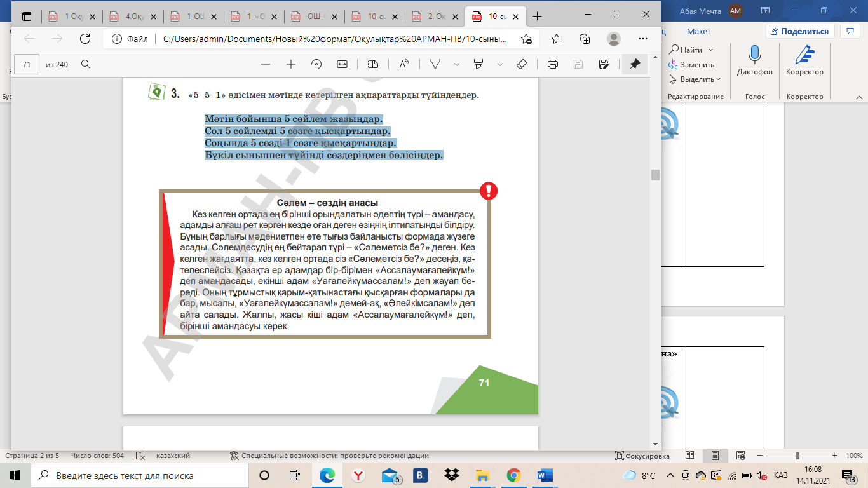The image size is (868, 488).
Task: Click Заменить in Word editing group
Action: [691, 64]
